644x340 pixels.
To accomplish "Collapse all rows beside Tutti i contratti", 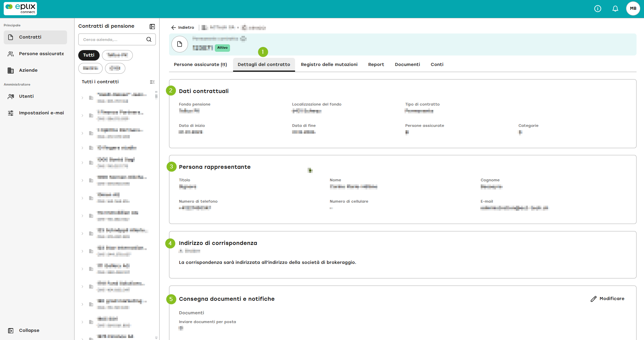I will 152,82.
